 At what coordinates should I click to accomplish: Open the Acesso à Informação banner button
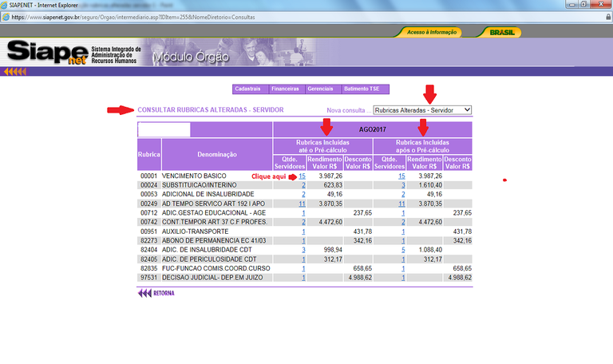431,33
